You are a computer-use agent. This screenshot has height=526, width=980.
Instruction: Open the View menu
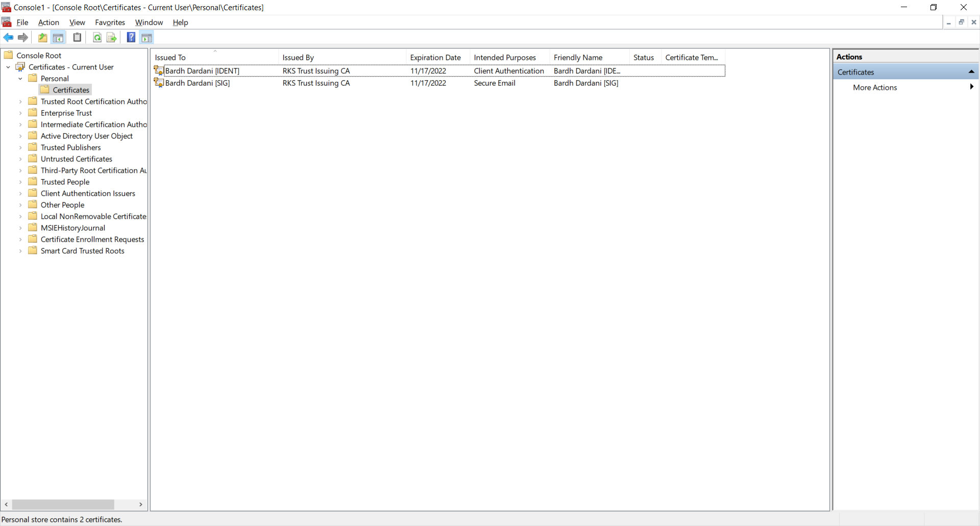77,22
